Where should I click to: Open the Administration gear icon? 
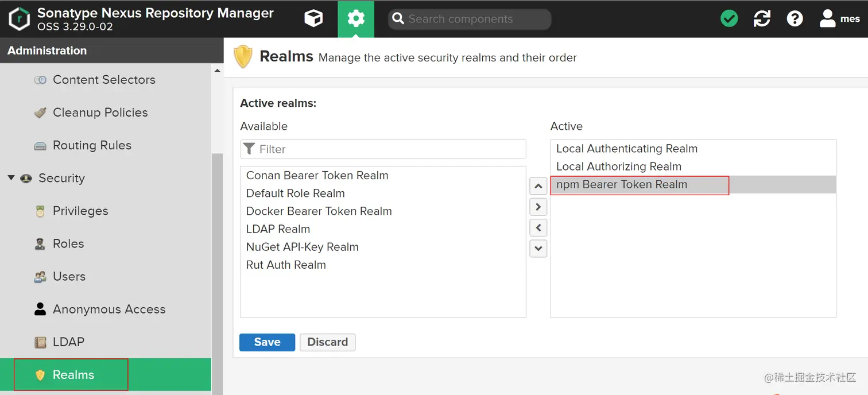(356, 19)
